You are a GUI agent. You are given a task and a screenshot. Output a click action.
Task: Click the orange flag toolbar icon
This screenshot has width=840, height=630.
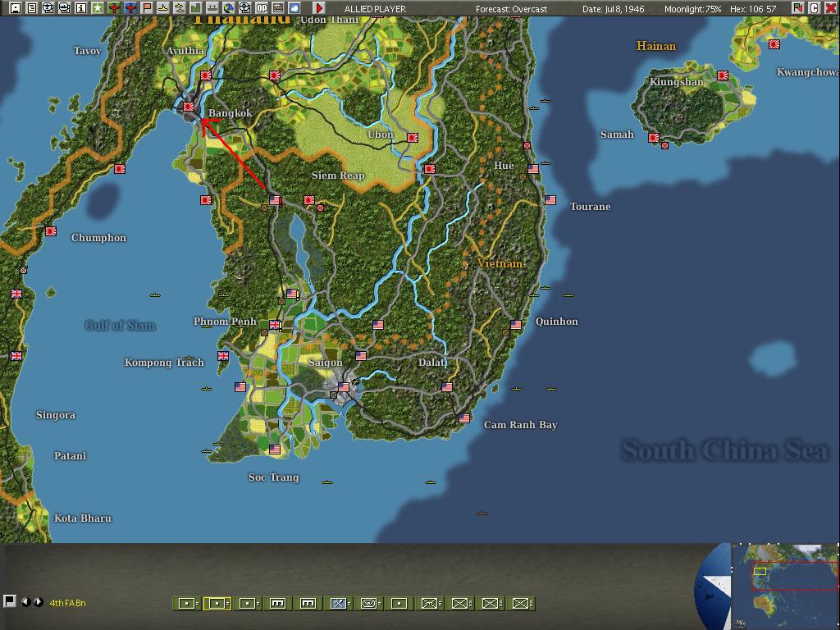146,7
